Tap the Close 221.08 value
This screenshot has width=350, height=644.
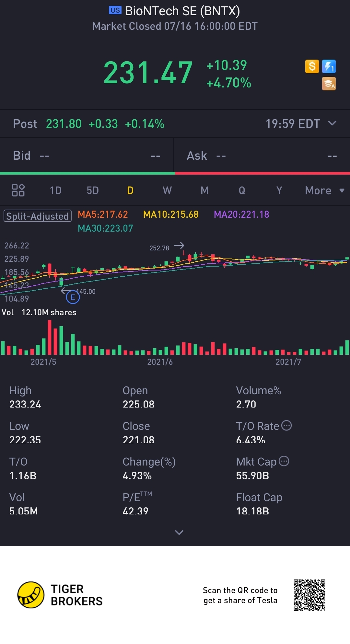coord(138,440)
